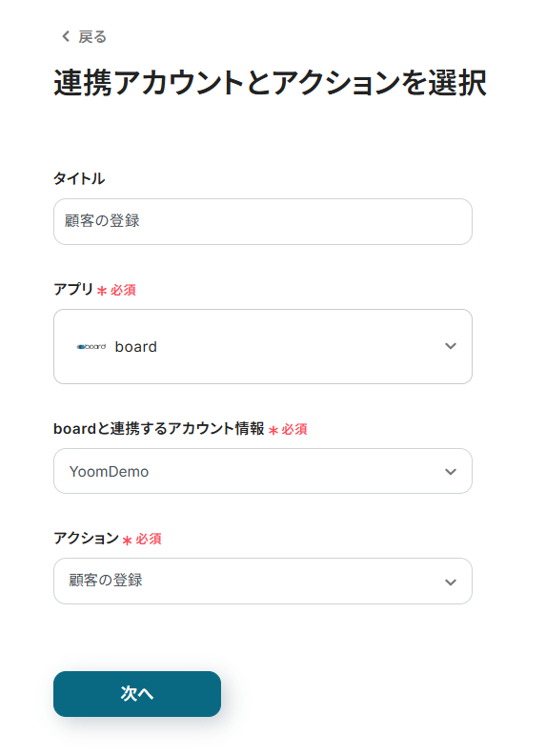Click the 次へ button
Screen dimensions: 546x756
[x=137, y=694]
